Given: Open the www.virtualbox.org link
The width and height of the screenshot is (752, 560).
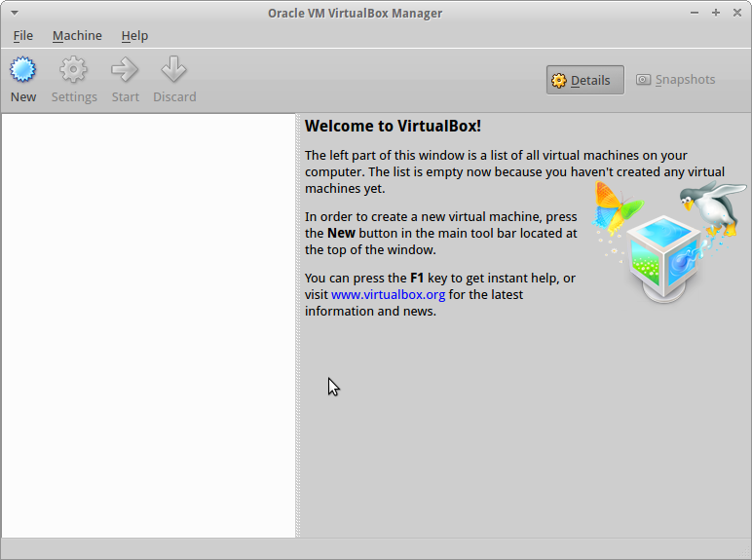Looking at the screenshot, I should (x=388, y=294).
